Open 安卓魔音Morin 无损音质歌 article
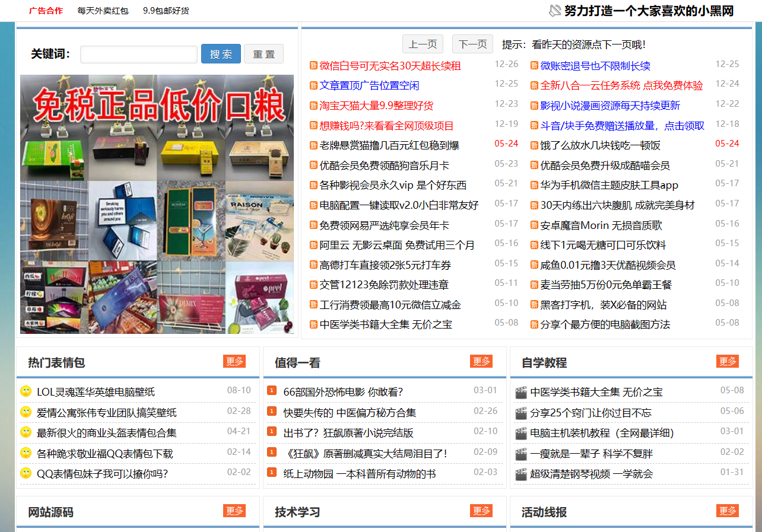The height and width of the screenshot is (532, 762). pyautogui.click(x=601, y=225)
